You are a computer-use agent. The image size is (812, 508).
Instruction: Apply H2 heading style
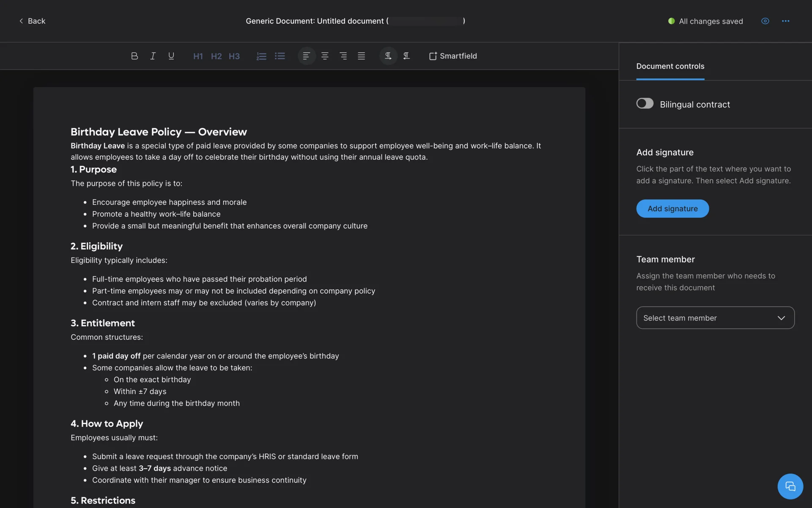(x=216, y=56)
